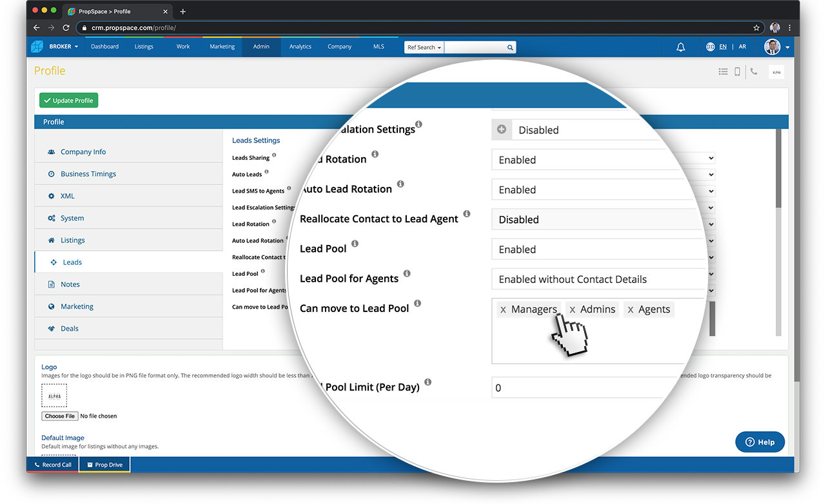Click info icon beside Lead Pool for Agents

(407, 273)
